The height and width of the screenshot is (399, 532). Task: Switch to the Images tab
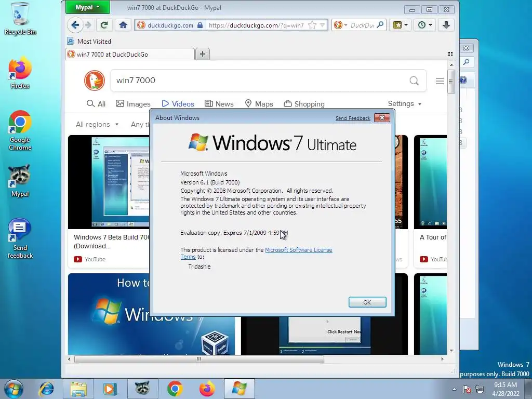(x=133, y=104)
